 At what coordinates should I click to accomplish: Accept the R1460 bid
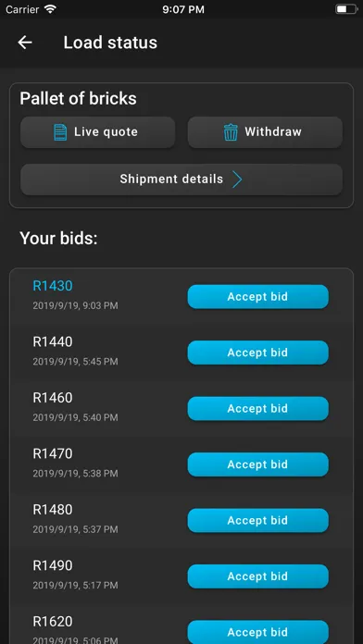258,408
